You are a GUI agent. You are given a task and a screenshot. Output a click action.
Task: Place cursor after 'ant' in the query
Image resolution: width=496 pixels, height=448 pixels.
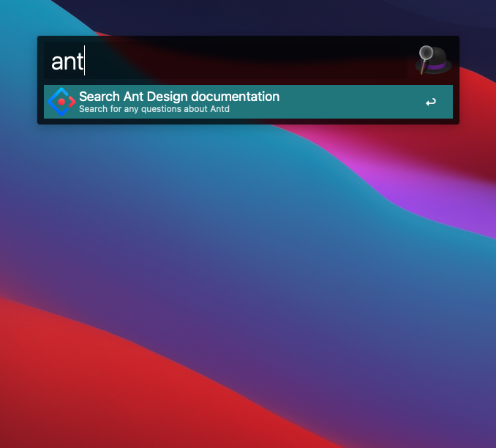[x=85, y=61]
